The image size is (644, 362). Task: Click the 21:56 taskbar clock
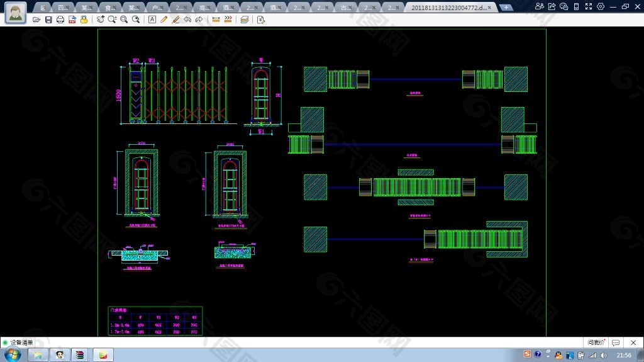pos(623,355)
